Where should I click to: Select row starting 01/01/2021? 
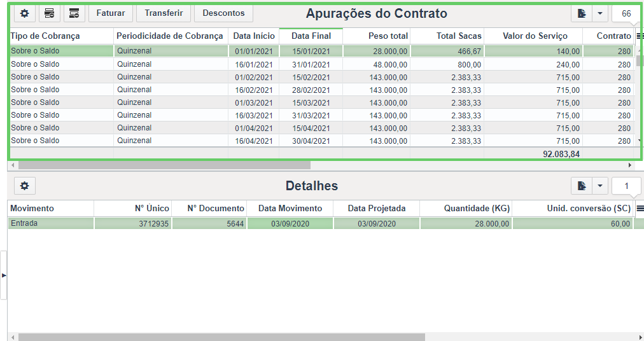[x=322, y=51]
